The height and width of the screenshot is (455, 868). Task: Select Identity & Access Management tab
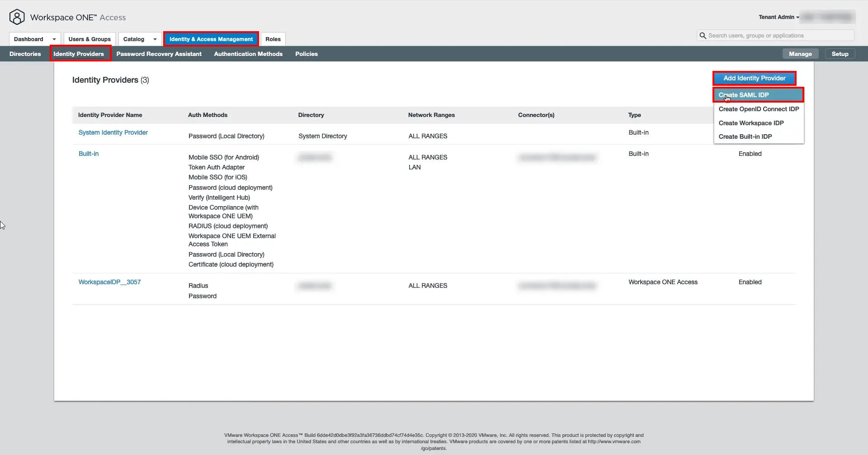[211, 39]
